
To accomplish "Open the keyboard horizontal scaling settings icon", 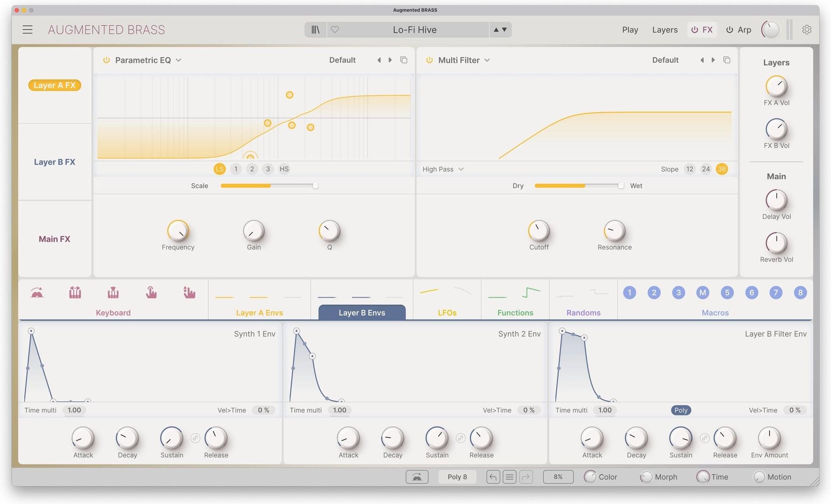I will point(75,292).
